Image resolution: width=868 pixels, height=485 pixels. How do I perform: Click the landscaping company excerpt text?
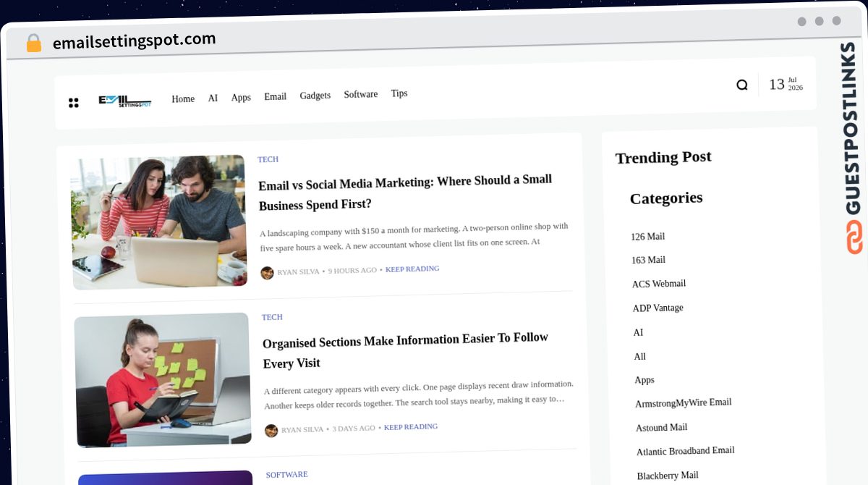coord(414,237)
